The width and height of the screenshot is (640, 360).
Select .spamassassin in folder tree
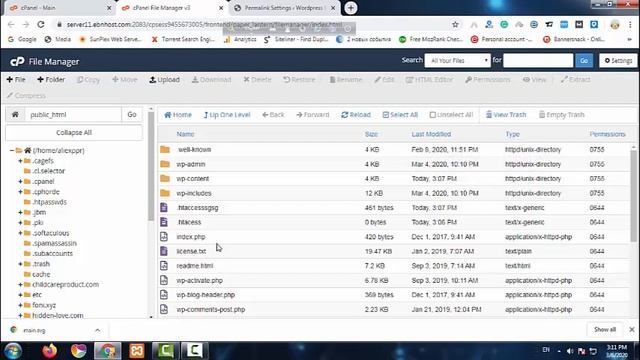[x=54, y=243]
